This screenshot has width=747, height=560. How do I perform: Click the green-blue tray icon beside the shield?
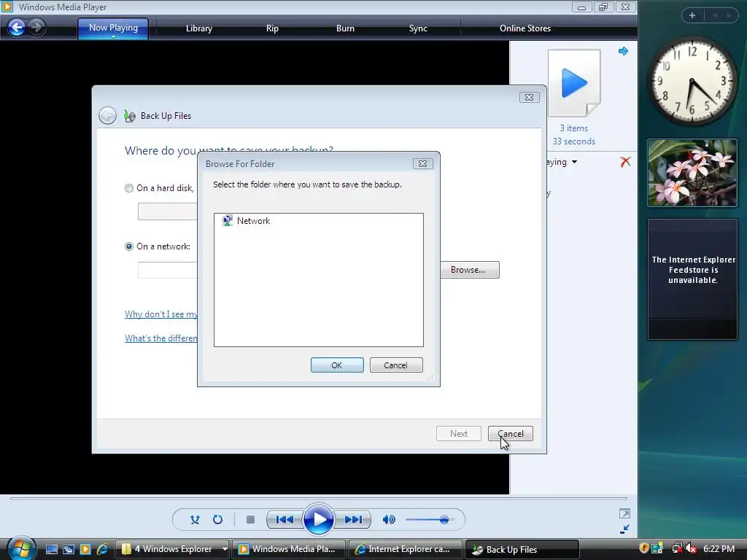[657, 548]
